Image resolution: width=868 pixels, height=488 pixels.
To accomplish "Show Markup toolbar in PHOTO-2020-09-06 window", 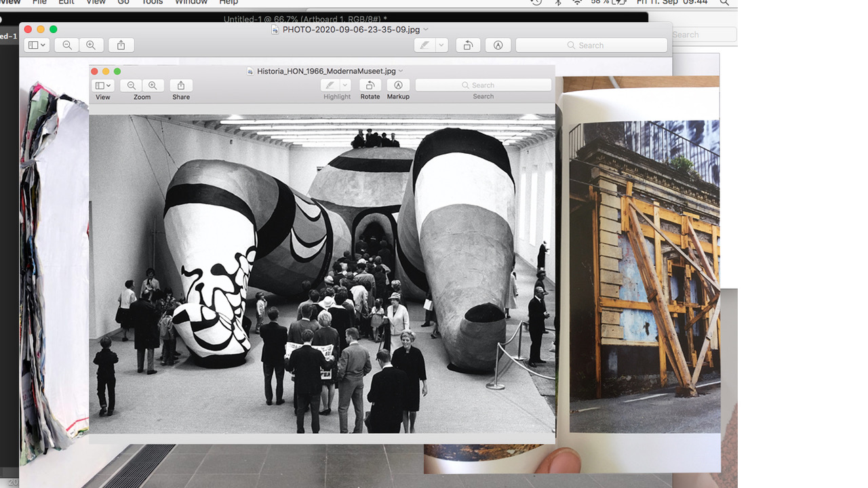I will tap(498, 45).
